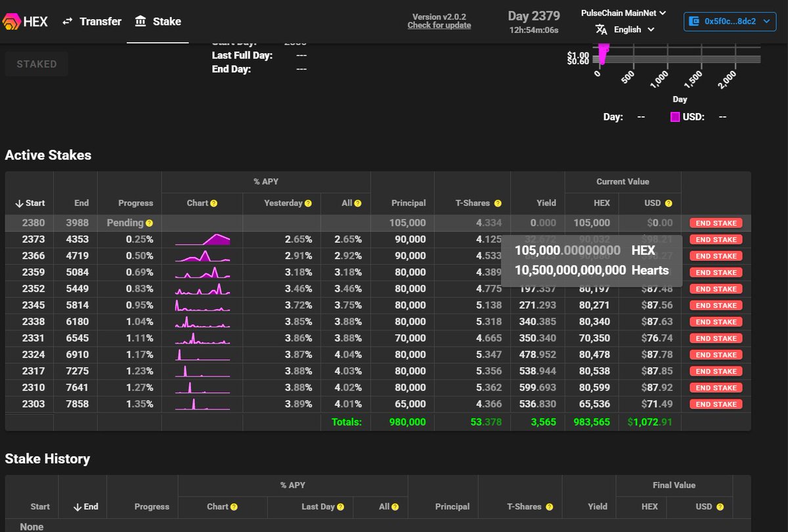This screenshot has height=532, width=788.
Task: Select progress value 1.35%
Action: [139, 404]
